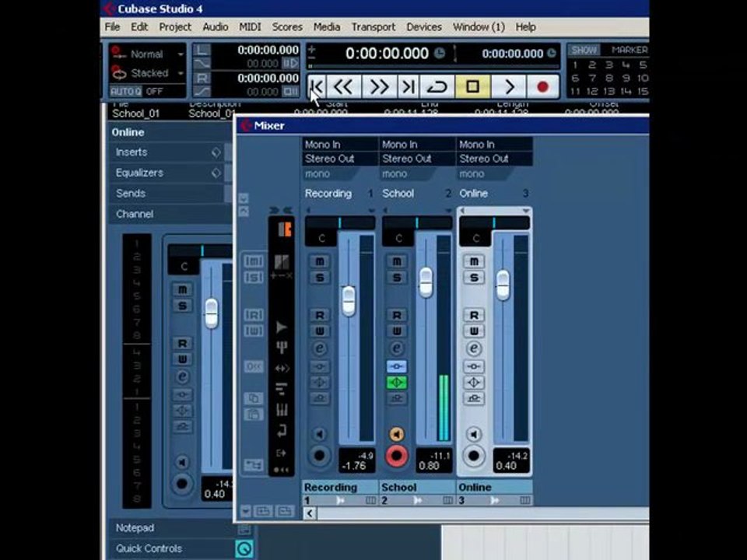Screen dimensions: 747x560
Task: Start playback with the play button
Action: click(509, 86)
